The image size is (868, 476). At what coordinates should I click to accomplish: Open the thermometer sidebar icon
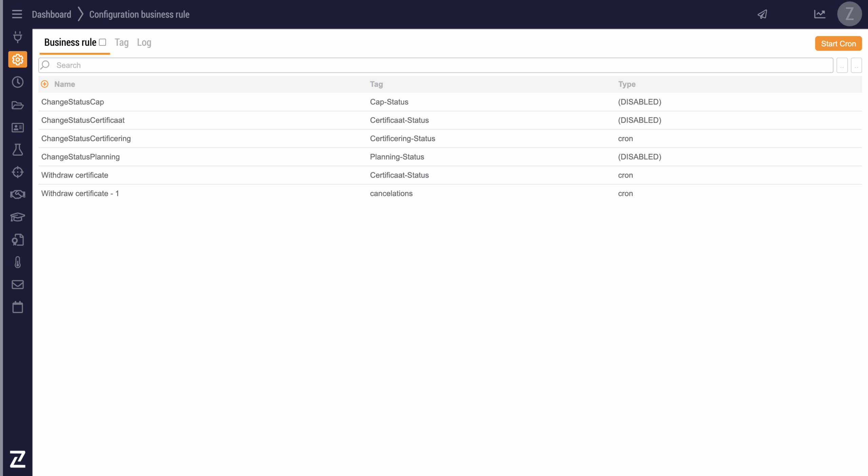click(18, 262)
